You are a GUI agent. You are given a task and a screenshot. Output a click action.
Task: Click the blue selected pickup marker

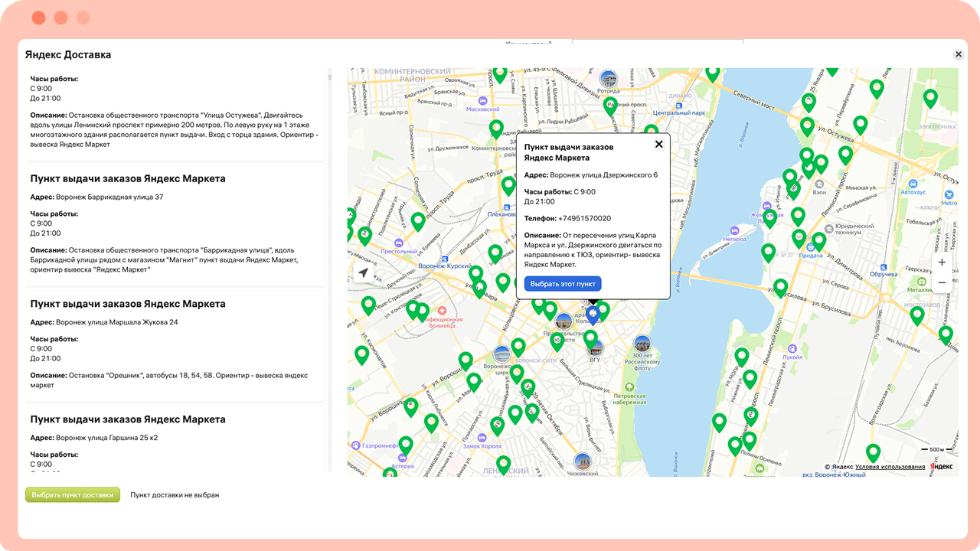point(593,316)
